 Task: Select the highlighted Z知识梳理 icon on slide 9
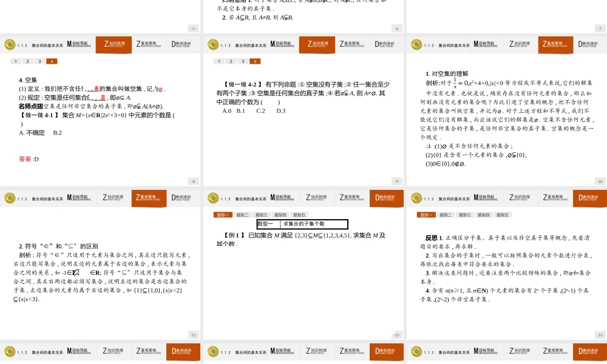click(317, 44)
